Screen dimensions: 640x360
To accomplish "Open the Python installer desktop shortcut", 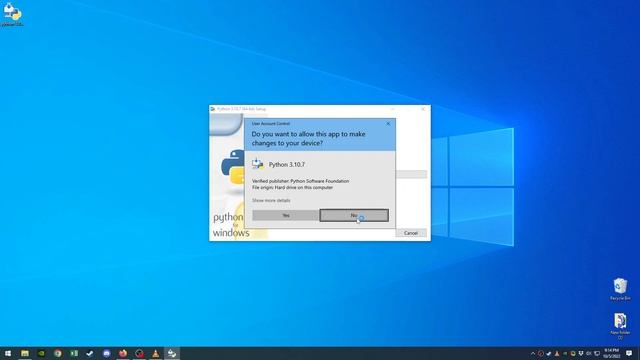I will (12, 14).
